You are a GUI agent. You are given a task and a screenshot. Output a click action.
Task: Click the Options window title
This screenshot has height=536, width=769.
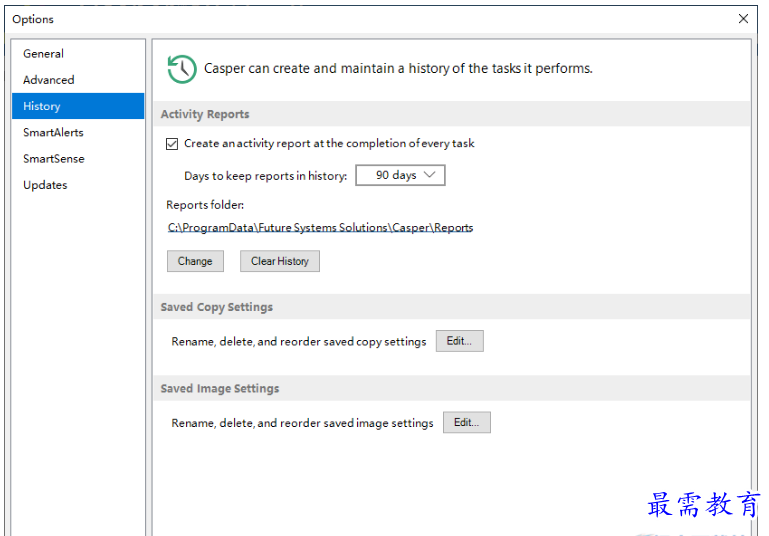click(33, 19)
